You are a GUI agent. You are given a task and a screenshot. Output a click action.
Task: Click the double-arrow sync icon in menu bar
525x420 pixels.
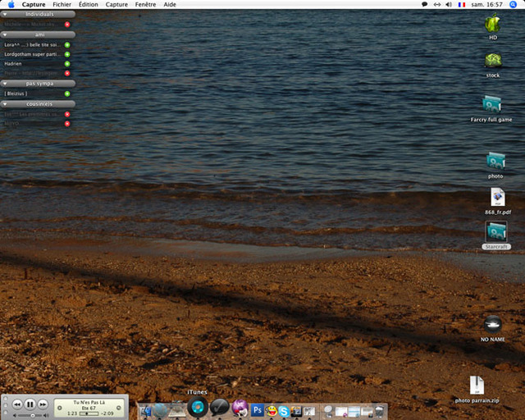coord(437,4)
